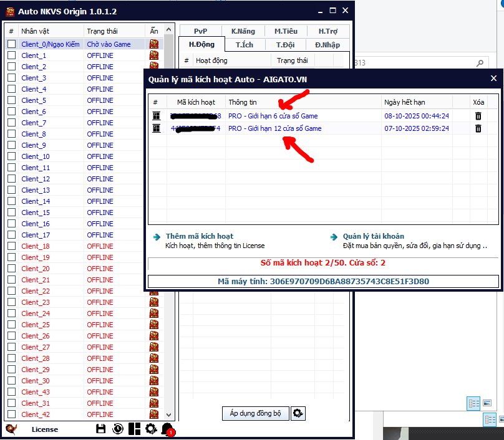Screen dimensions: 504x440
Task: Click the client list scroll-up arrow
Action: tap(169, 30)
